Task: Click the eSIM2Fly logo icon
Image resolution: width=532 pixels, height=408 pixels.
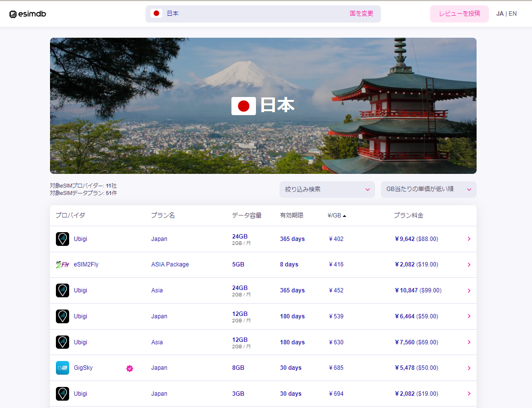Action: click(x=62, y=264)
